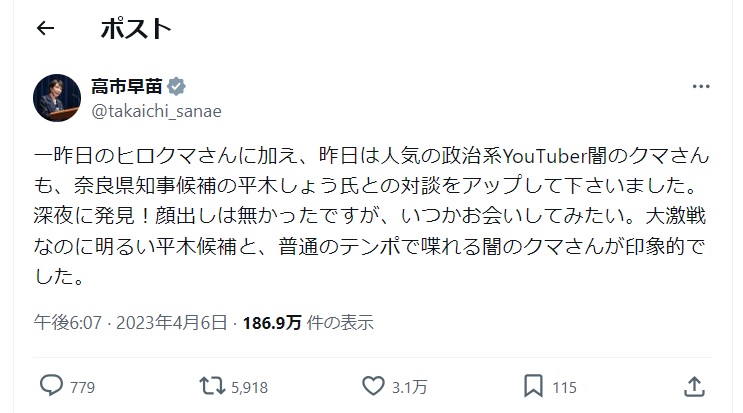Go back using the left arrow

[x=44, y=29]
